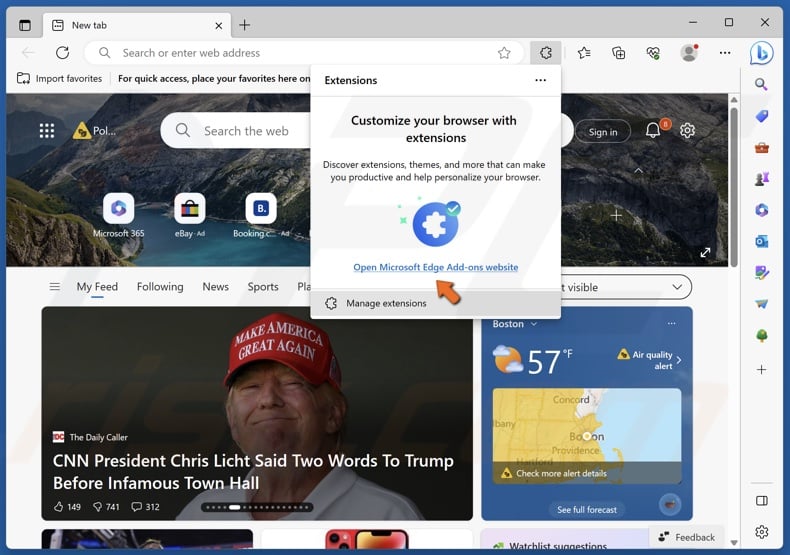Switch to the Following tab

click(160, 287)
